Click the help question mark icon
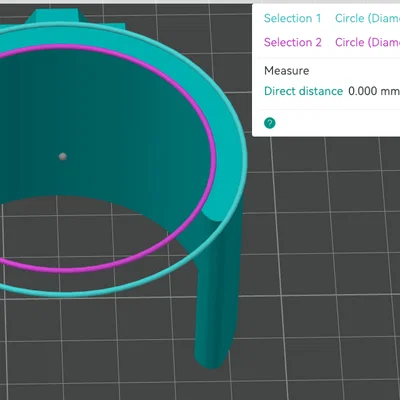 270,123
